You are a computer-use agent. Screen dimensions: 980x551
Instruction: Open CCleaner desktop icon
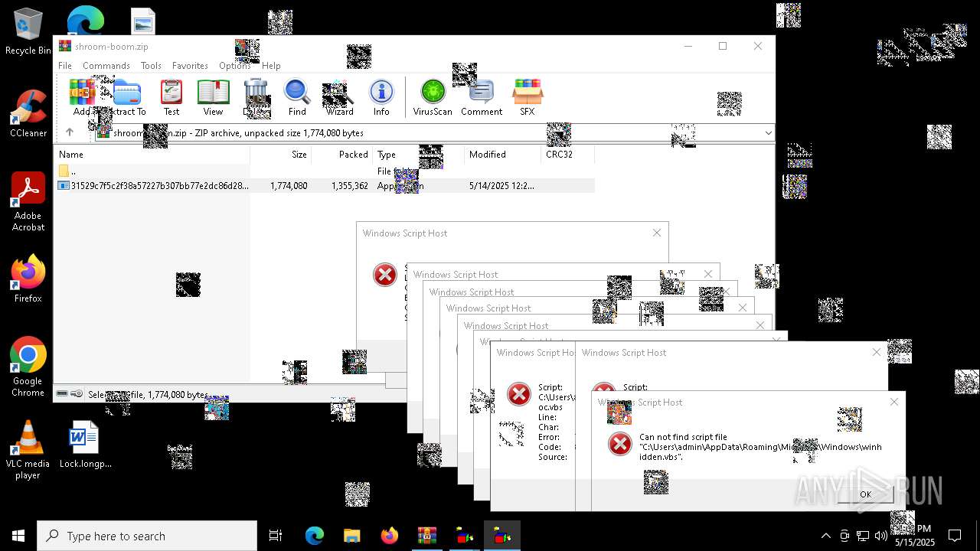click(28, 113)
